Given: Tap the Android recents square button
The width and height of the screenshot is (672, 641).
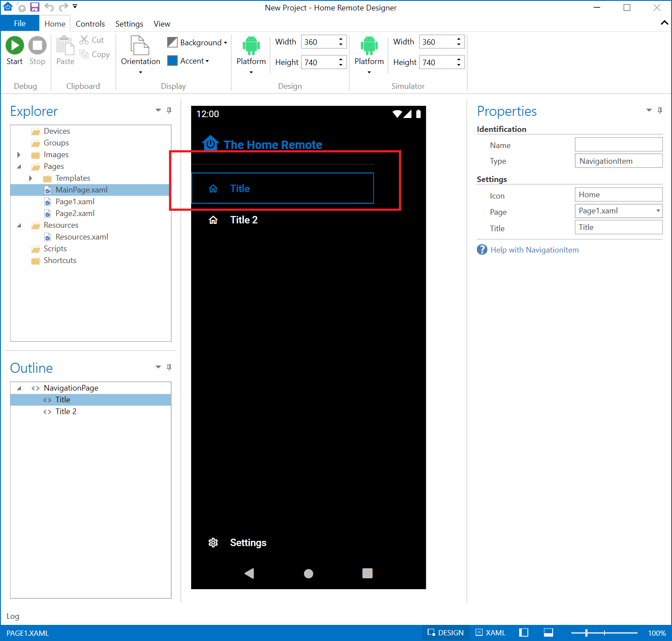Looking at the screenshot, I should point(367,573).
